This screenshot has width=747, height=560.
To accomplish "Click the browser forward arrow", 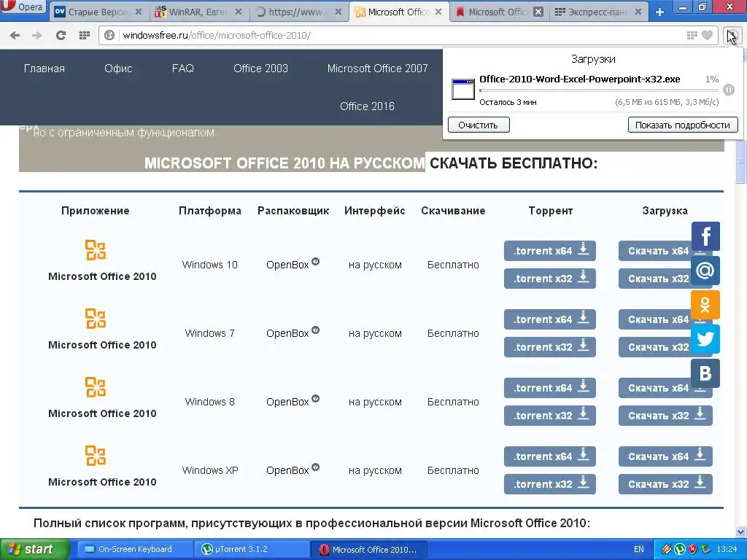I will point(36,35).
